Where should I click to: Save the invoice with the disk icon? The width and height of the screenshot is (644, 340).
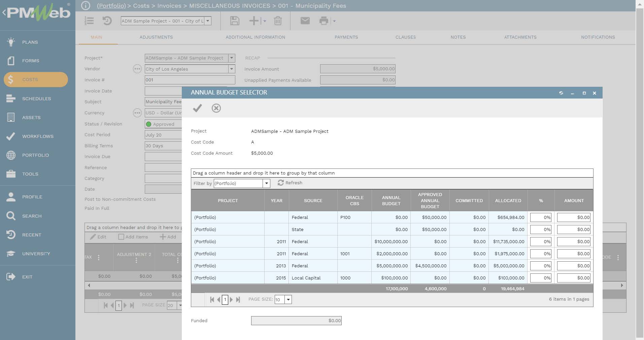[x=235, y=21]
